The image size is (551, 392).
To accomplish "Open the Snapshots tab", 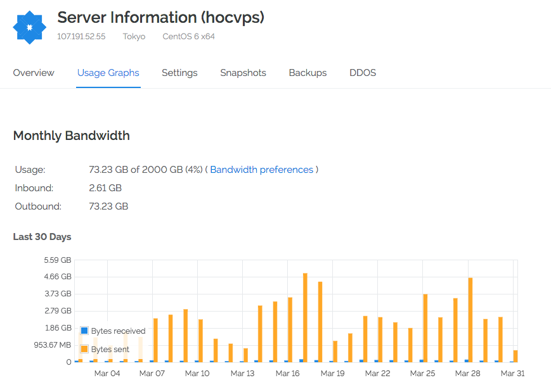I will coord(243,73).
